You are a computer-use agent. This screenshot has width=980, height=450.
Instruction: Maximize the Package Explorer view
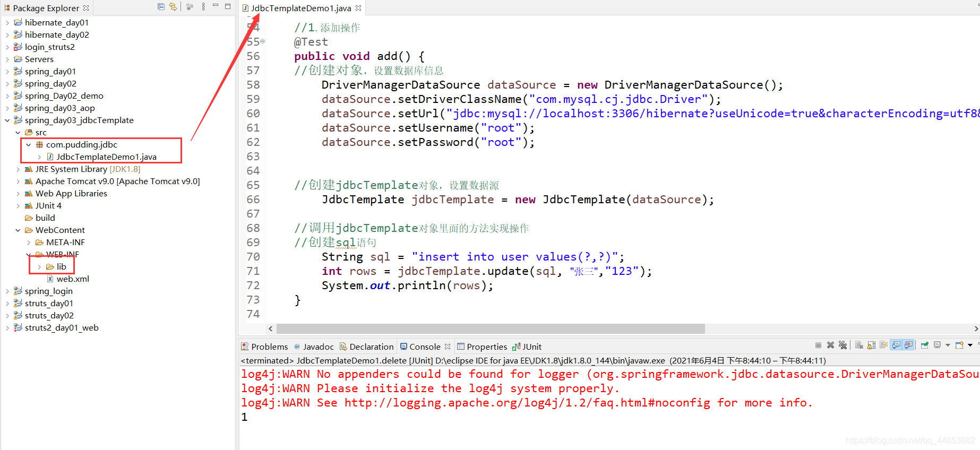228,6
